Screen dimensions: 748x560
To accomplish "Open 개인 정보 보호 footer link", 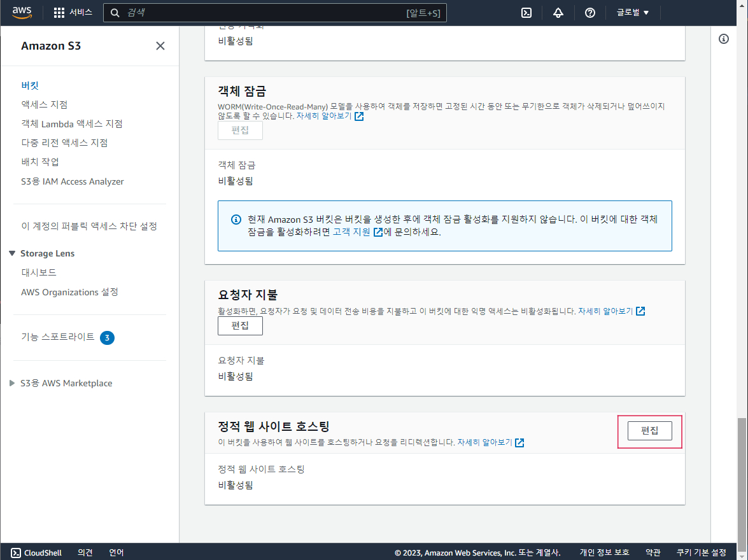I will [x=604, y=552].
